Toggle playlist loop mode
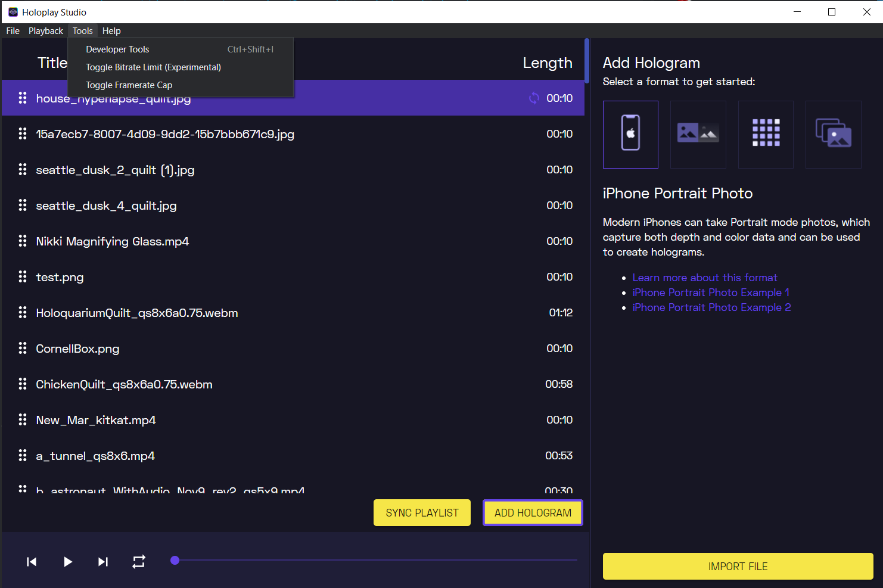Viewport: 883px width, 588px height. (139, 562)
